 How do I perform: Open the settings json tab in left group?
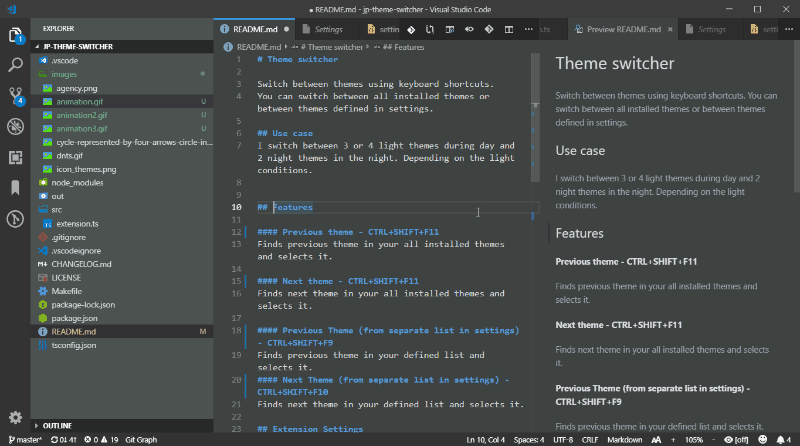pos(383,30)
